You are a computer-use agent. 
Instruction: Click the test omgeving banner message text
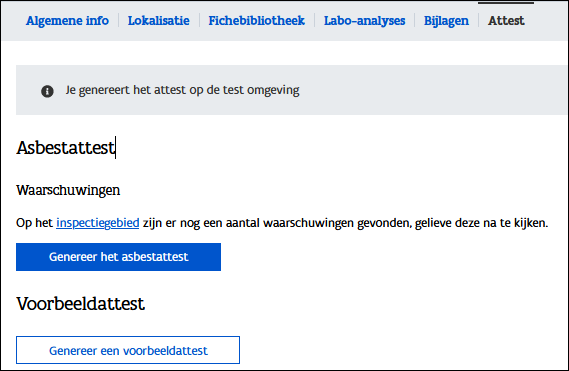182,90
